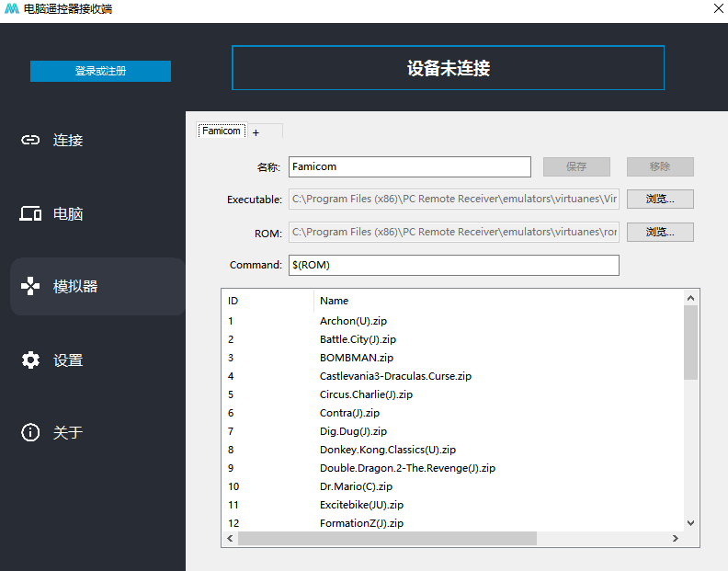Click the horizontal scrollbar right arrow
Image resolution: width=728 pixels, height=571 pixels.
click(x=677, y=538)
